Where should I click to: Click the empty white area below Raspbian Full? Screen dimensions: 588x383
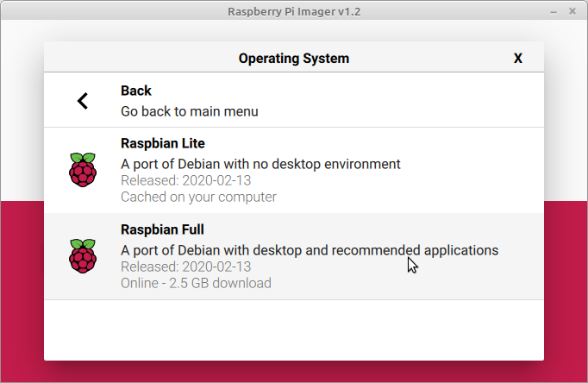coord(293,330)
